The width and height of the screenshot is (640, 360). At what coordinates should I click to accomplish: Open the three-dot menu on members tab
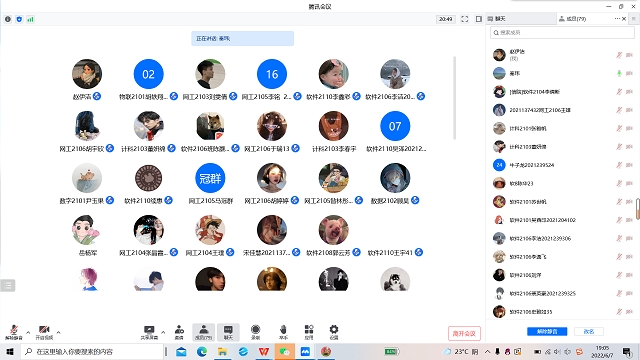point(617,19)
